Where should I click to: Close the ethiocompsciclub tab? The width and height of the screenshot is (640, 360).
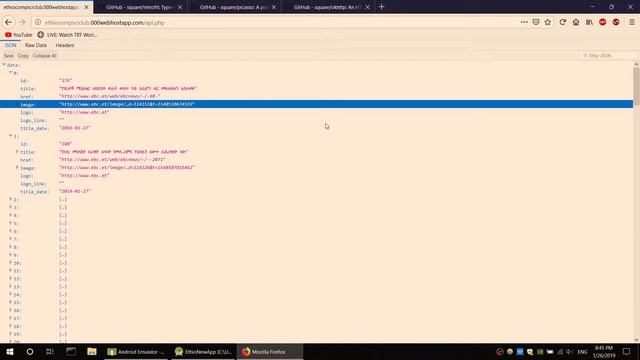pyautogui.click(x=86, y=7)
